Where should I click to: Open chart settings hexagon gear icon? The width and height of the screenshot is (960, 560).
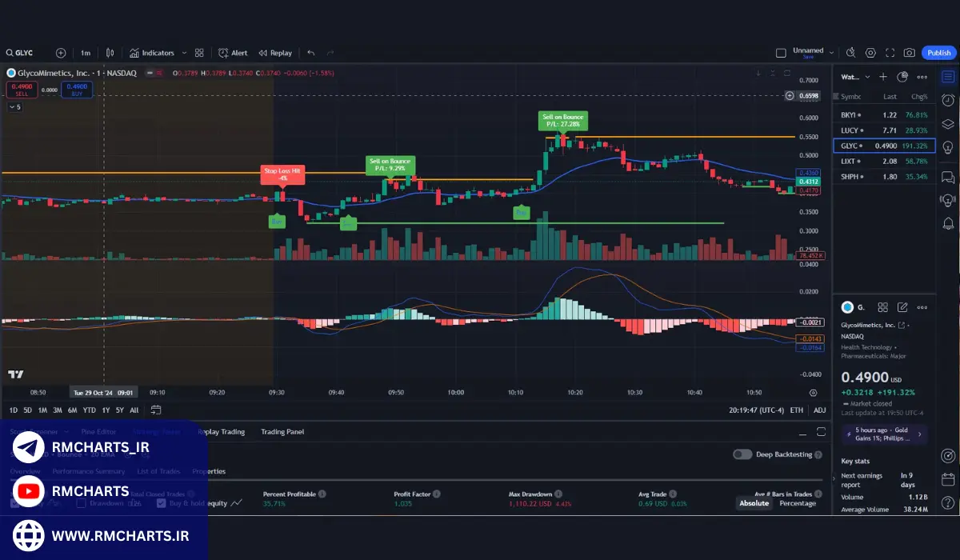[870, 53]
